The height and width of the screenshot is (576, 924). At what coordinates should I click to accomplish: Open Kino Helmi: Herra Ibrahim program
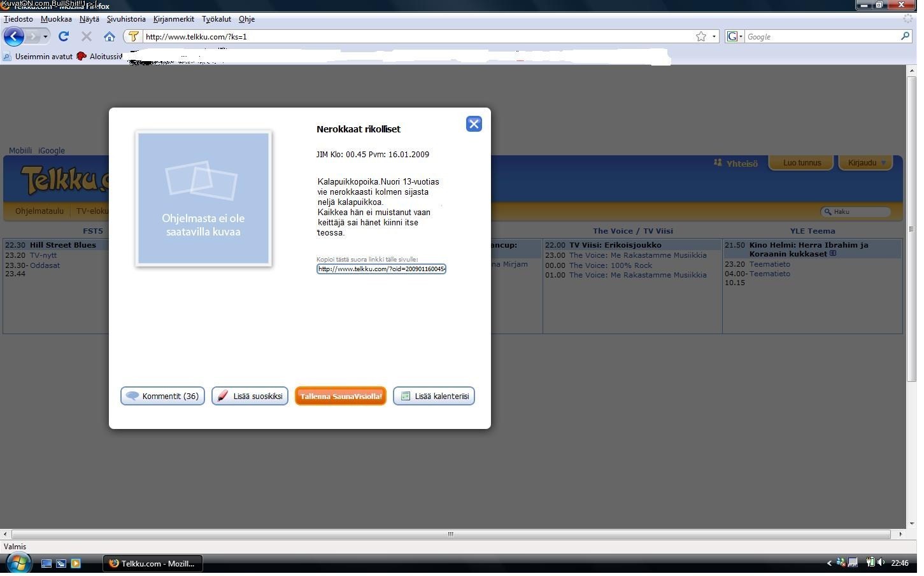click(809, 249)
